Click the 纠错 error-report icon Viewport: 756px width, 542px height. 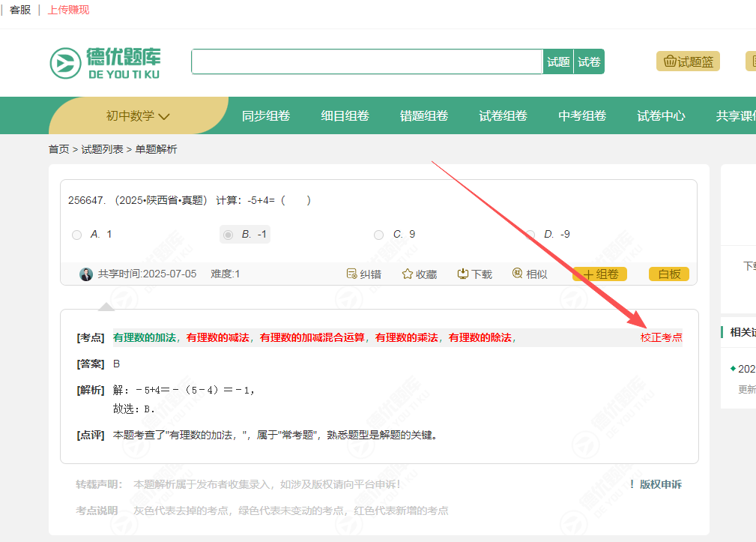351,274
